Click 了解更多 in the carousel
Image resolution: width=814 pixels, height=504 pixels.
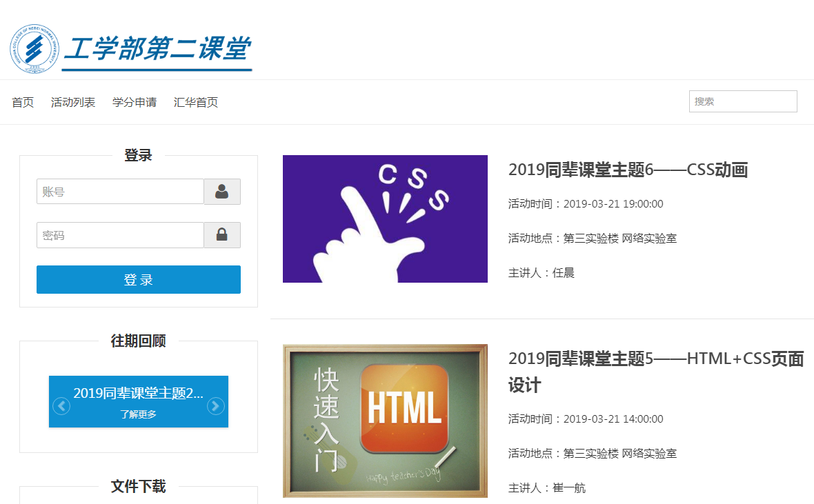click(x=138, y=414)
